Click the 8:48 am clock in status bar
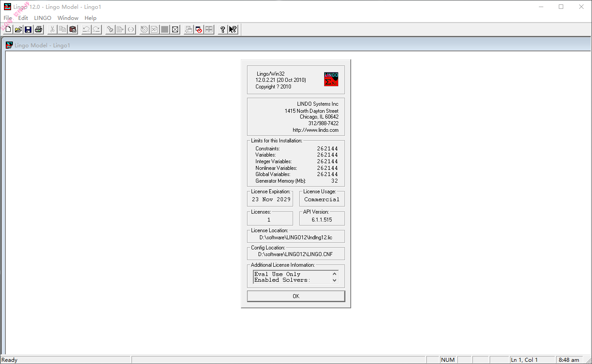This screenshot has width=592, height=364. pyautogui.click(x=569, y=360)
